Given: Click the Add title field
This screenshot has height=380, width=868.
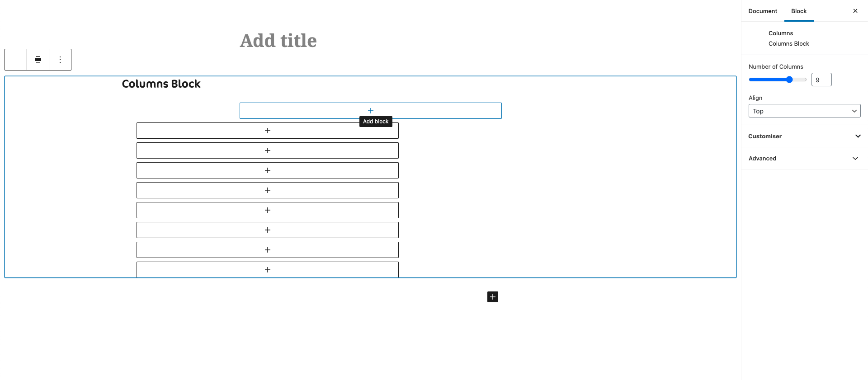Looking at the screenshot, I should click(x=278, y=40).
